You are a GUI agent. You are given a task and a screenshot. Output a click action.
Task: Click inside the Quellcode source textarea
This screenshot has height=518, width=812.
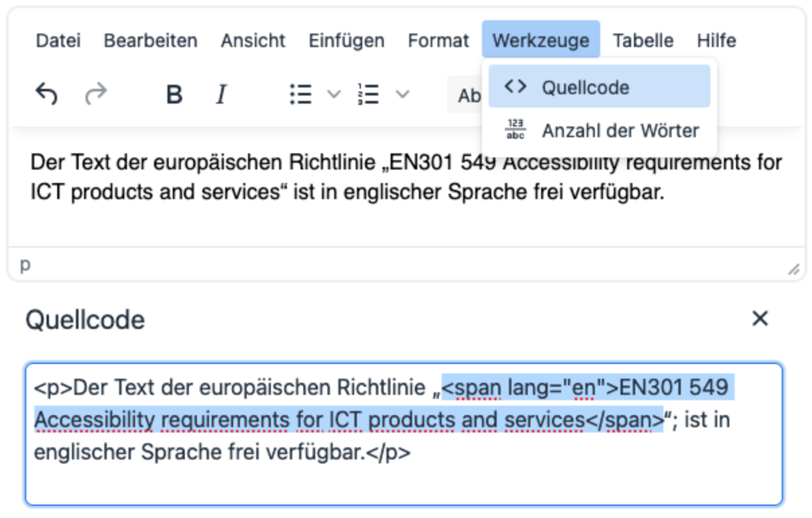pos(404,435)
